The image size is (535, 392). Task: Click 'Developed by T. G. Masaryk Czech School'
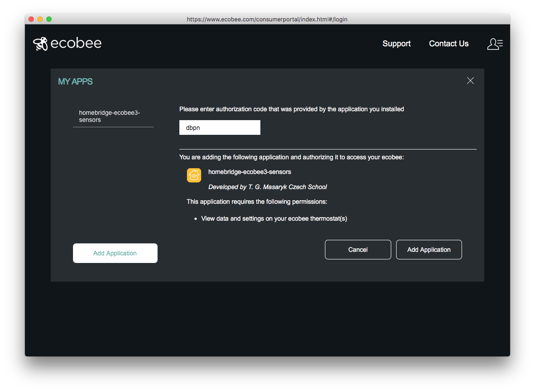coord(267,187)
